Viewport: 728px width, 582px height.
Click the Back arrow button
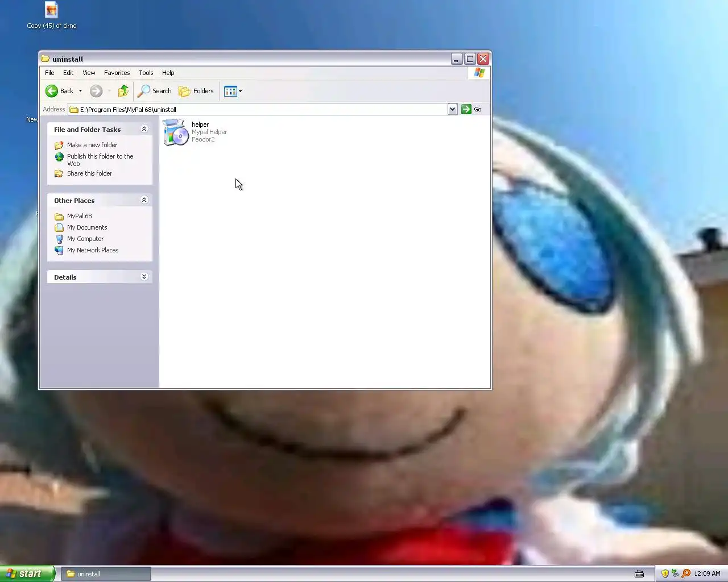[x=59, y=91]
